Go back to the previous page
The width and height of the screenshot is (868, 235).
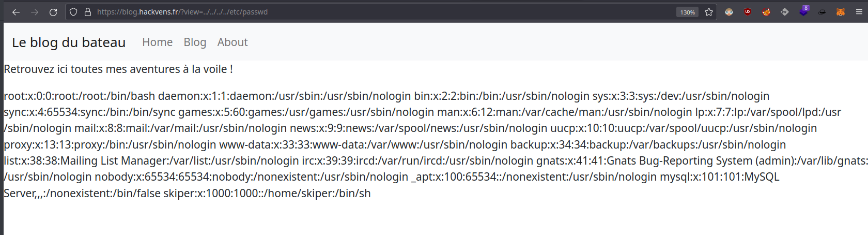tap(16, 12)
